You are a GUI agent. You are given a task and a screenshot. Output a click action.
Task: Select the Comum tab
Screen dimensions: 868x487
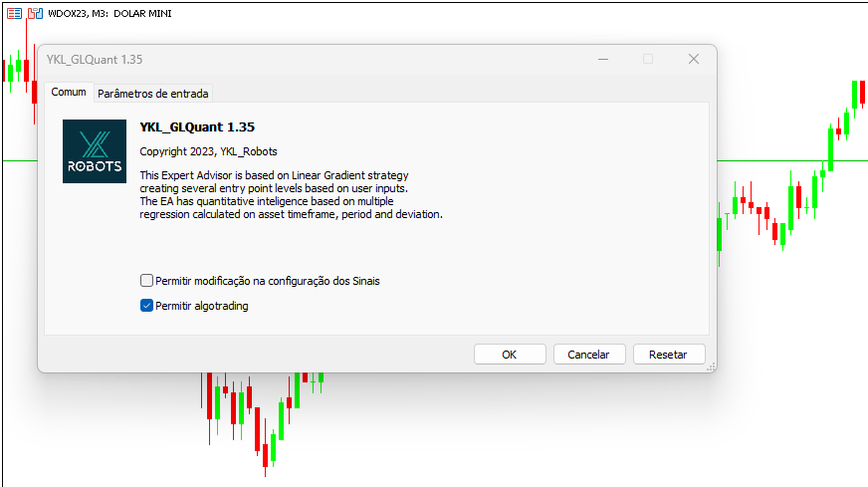point(69,92)
